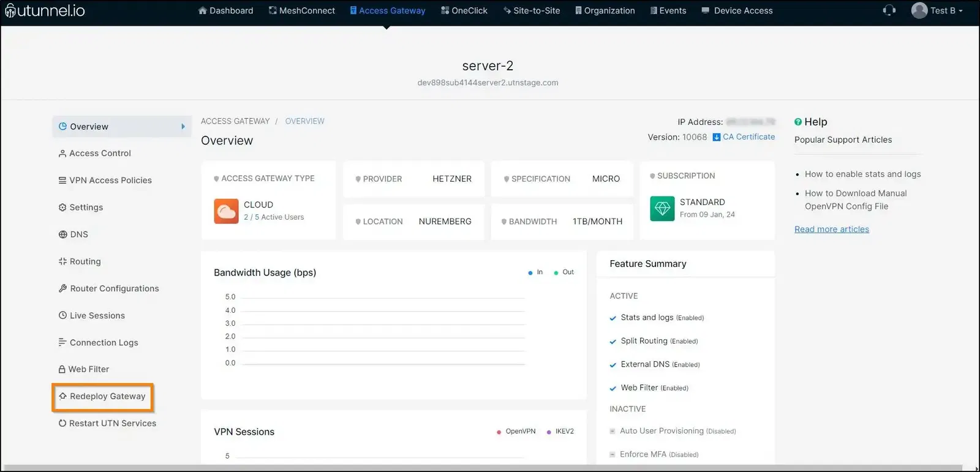980x472 pixels.
Task: Click the OVERVIEW breadcrumb link
Action: [x=304, y=121]
